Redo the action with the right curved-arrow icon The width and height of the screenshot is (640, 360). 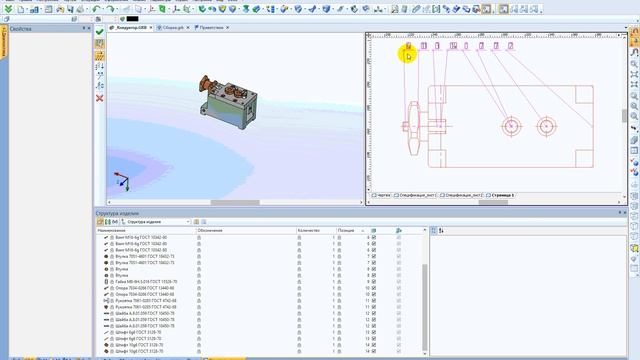(110, 9)
